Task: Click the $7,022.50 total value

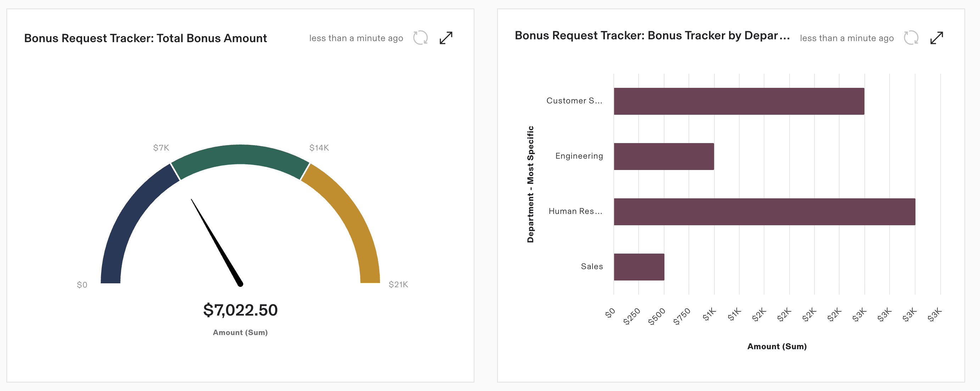Action: pyautogui.click(x=240, y=310)
